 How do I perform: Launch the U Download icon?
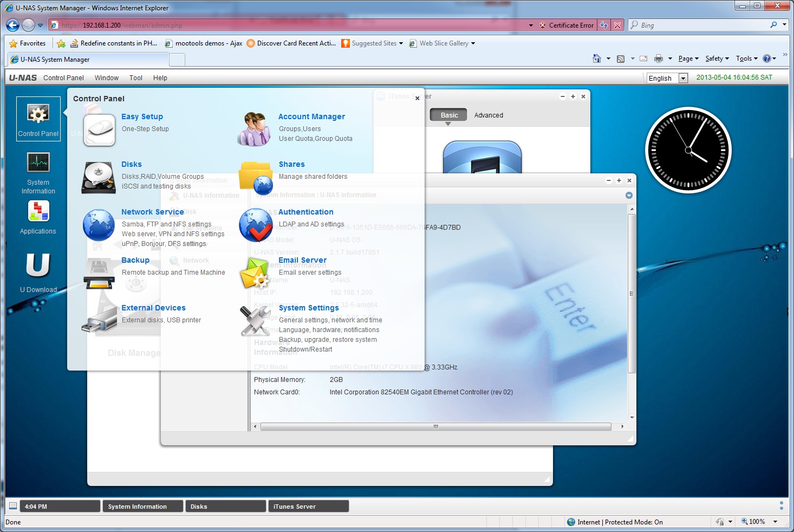click(38, 272)
